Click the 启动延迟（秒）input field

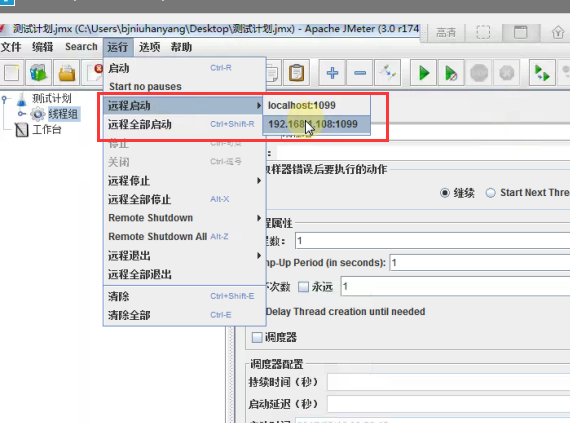[x=449, y=404]
